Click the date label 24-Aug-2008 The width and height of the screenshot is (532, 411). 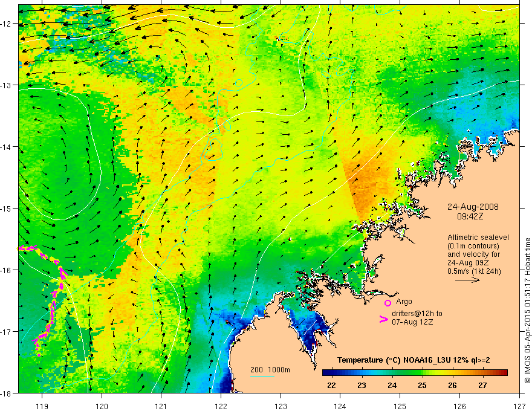click(473, 207)
